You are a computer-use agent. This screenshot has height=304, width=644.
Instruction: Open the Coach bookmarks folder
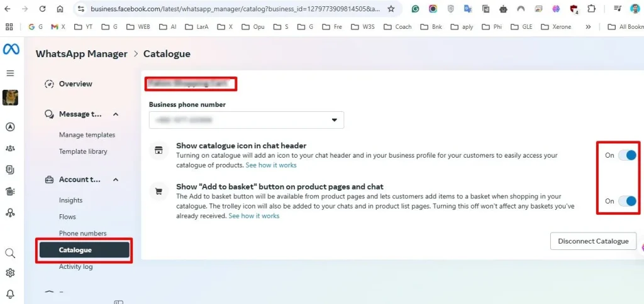397,26
